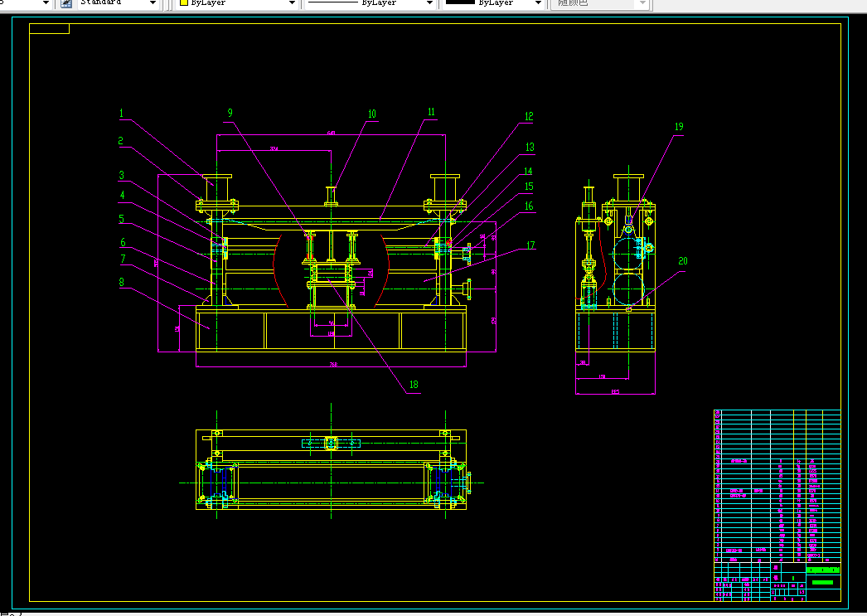Select part label number 5
This screenshot has width=867, height=616.
click(x=122, y=219)
